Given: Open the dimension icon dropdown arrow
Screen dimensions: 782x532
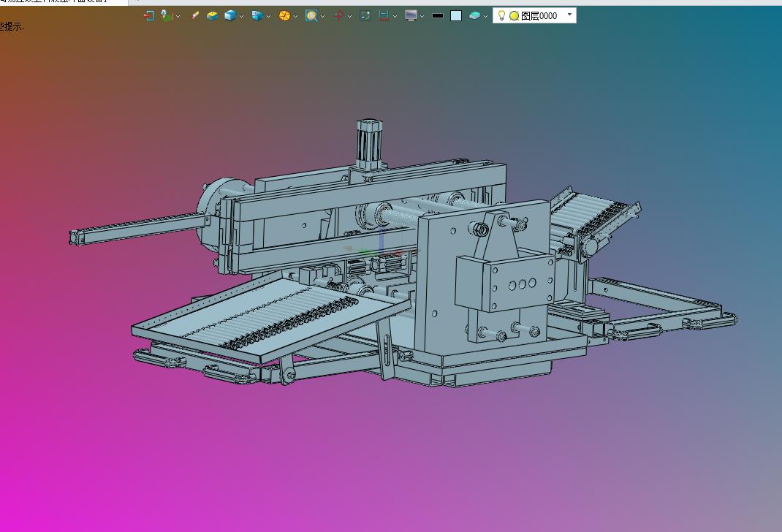Looking at the screenshot, I should coord(395,17).
